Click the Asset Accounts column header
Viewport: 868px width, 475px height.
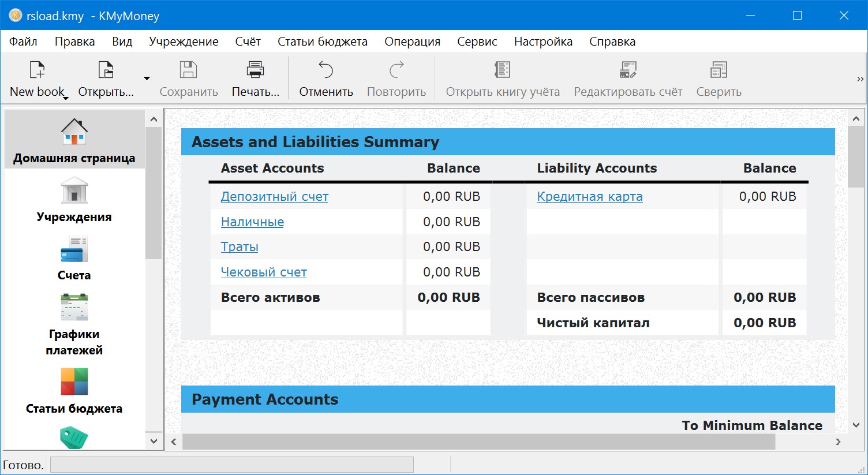272,169
